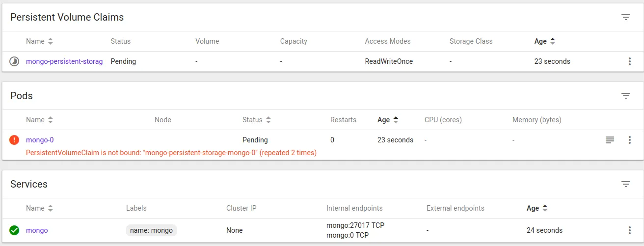The height and width of the screenshot is (246, 644).
Task: Click the red error status icon of mongo-0
Action: pyautogui.click(x=14, y=140)
